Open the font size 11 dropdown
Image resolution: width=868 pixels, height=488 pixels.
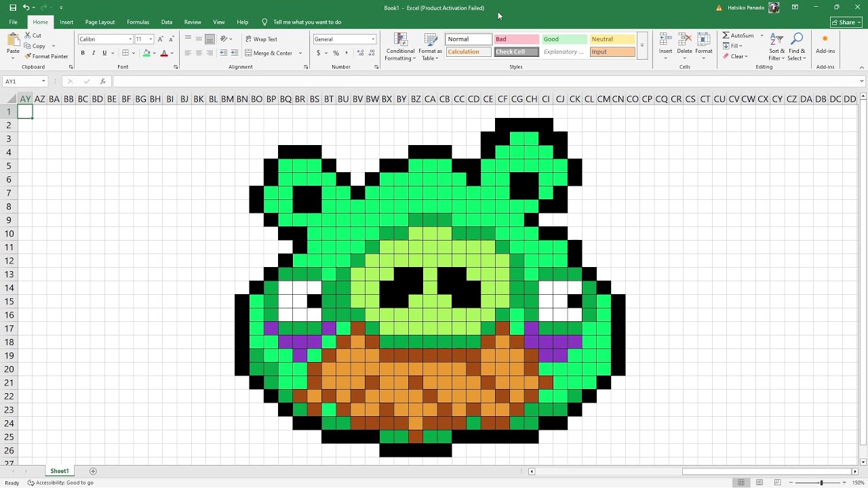(151, 39)
